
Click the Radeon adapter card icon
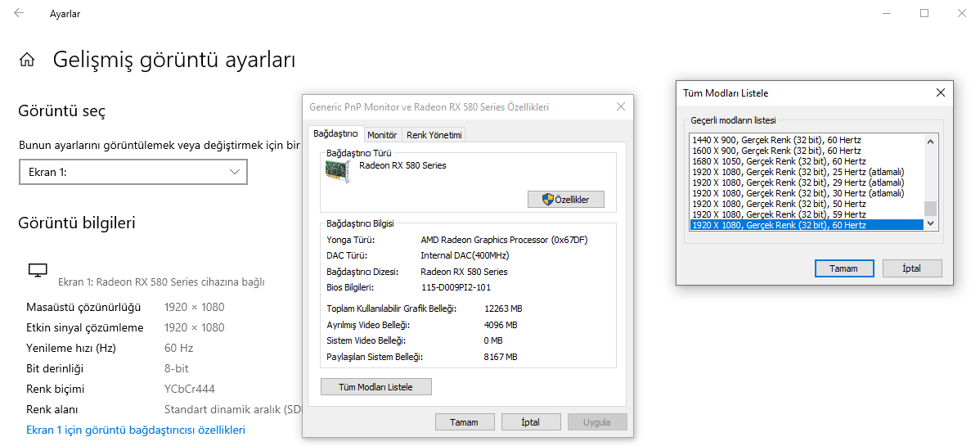[x=339, y=171]
